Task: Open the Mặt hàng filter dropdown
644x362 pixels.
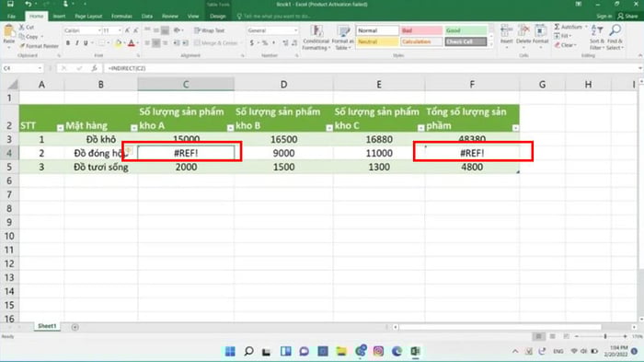Action: pos(133,128)
